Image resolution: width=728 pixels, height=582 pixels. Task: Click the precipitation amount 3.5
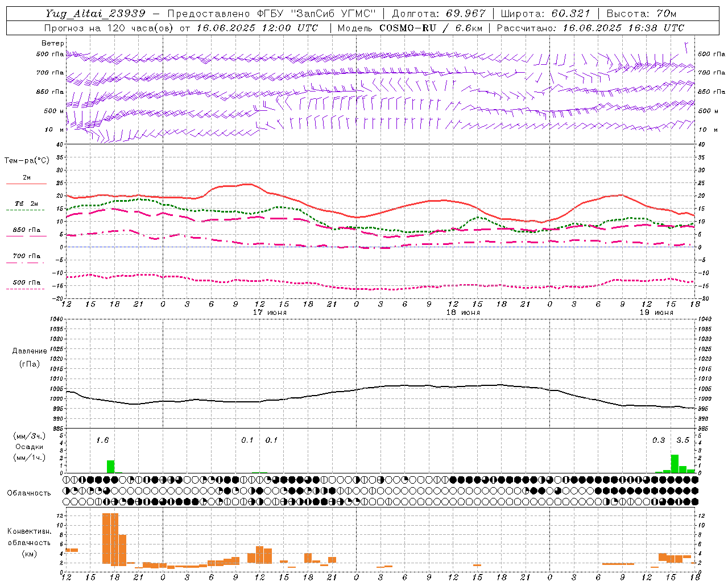coord(682,440)
